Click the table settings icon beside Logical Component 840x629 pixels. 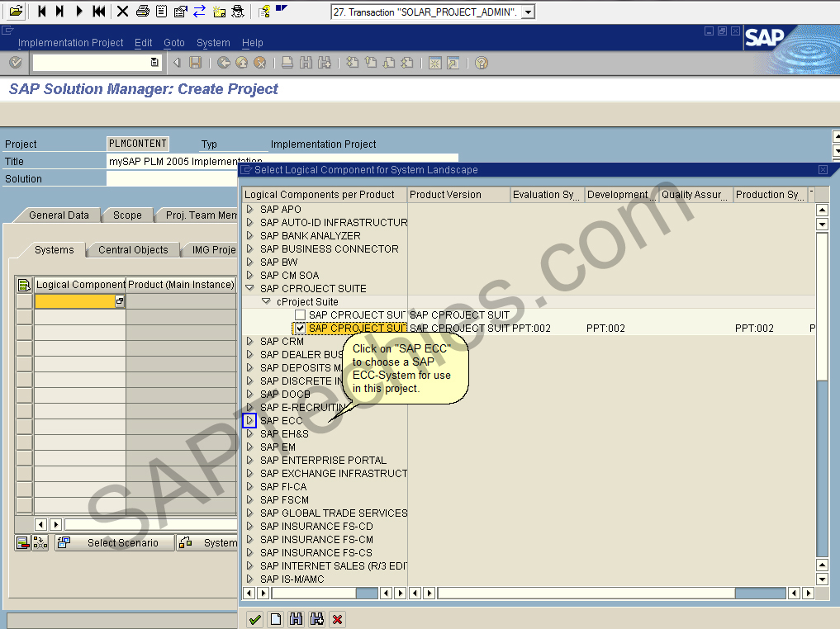point(24,285)
